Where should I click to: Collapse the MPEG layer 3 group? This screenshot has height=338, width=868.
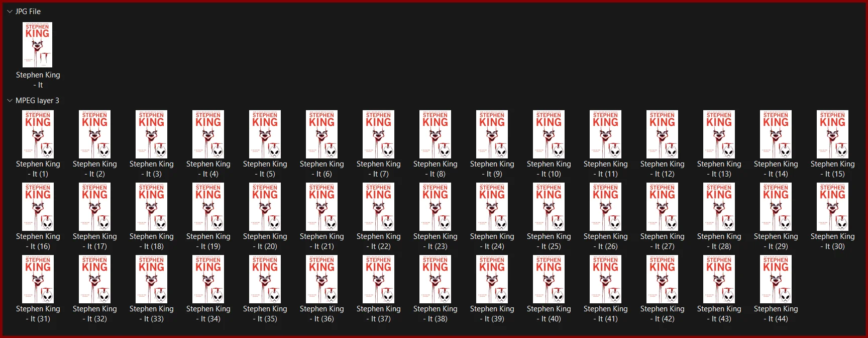[10, 101]
